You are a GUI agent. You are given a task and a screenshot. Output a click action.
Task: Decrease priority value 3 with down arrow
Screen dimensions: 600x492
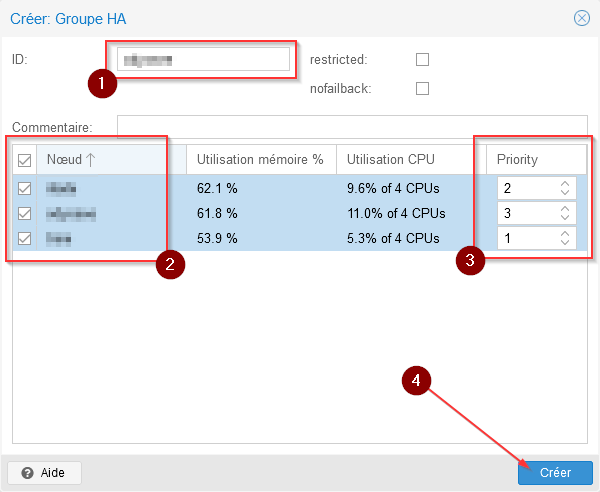tap(565, 218)
